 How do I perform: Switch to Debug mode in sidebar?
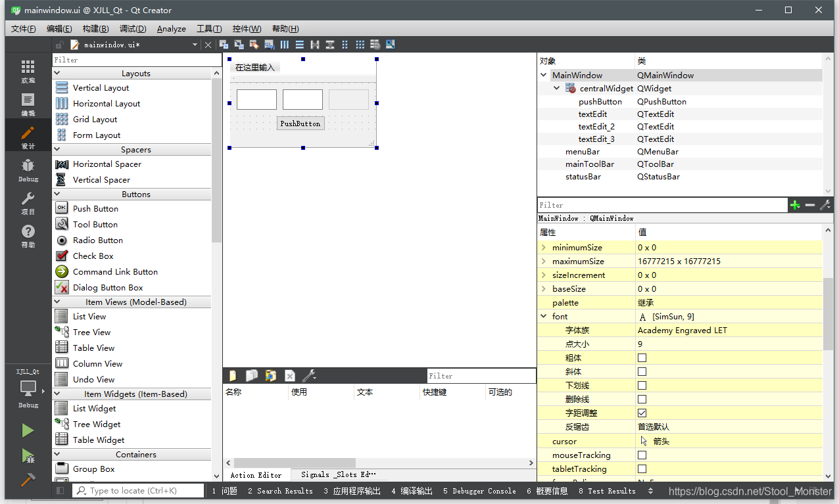(x=28, y=170)
